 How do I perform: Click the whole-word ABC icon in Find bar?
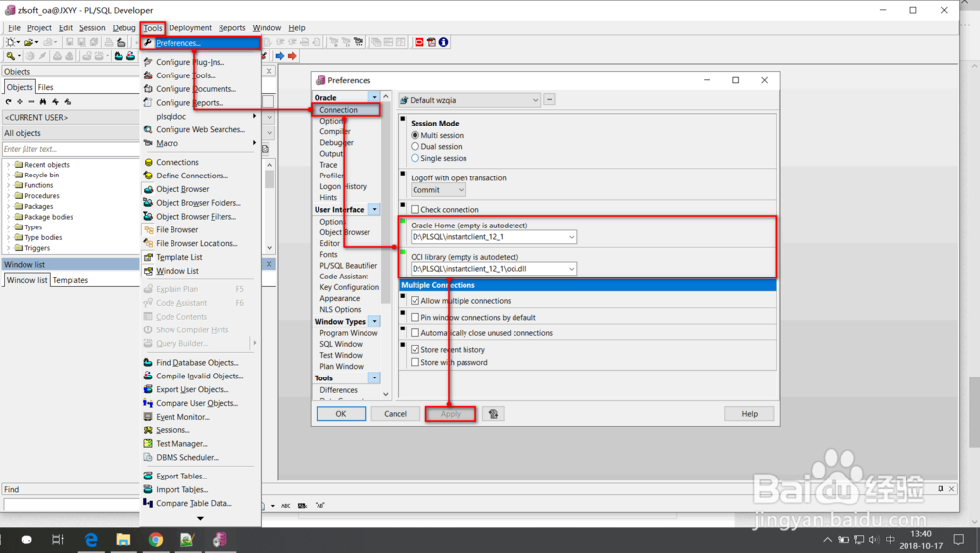(286, 506)
